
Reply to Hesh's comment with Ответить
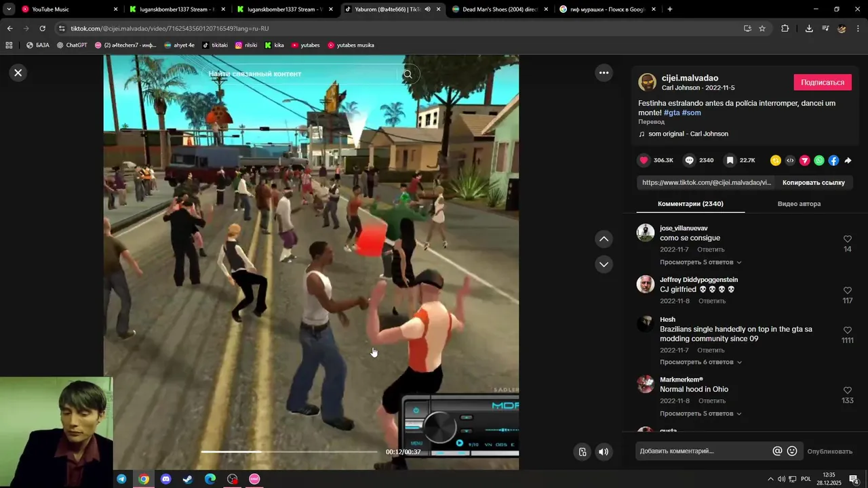711,350
